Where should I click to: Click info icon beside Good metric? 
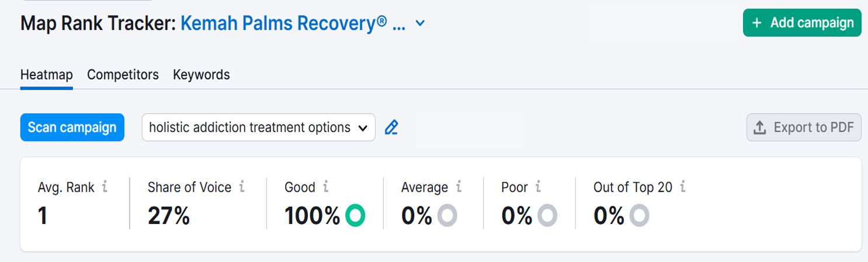tap(325, 187)
